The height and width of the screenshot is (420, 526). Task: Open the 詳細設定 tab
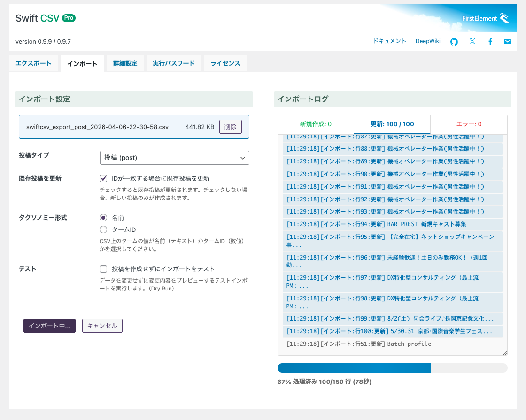[125, 63]
